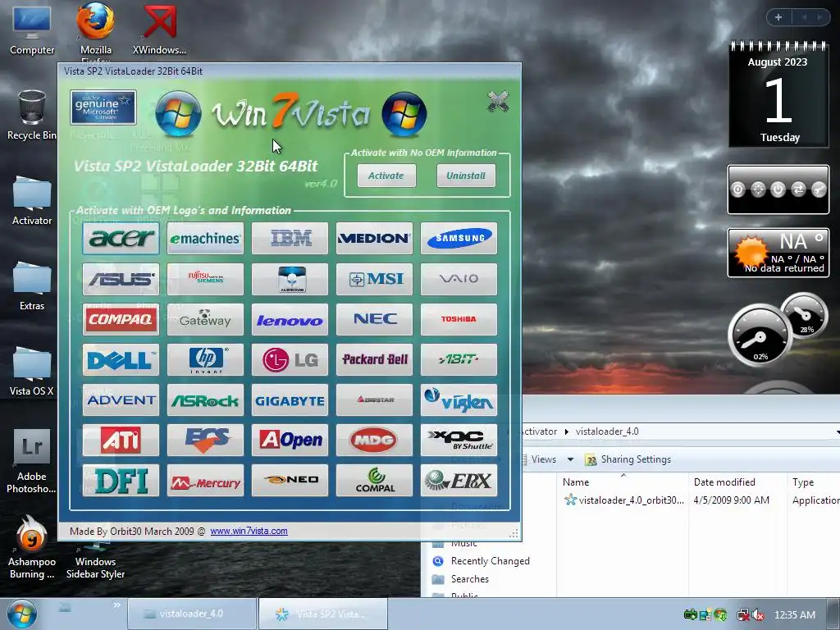Choose the NEO OEM logo
The height and width of the screenshot is (630, 840).
coord(290,481)
